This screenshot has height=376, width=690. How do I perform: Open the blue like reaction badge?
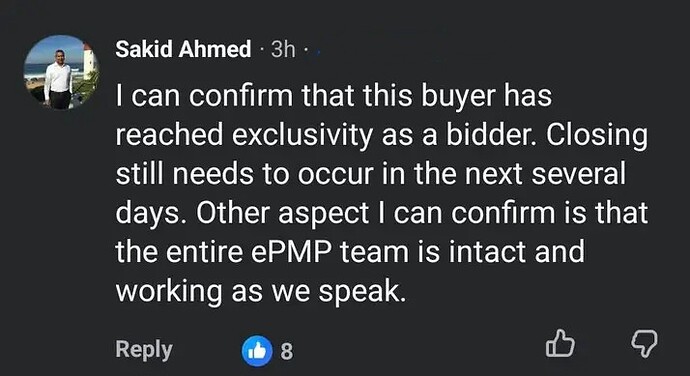[x=257, y=351]
